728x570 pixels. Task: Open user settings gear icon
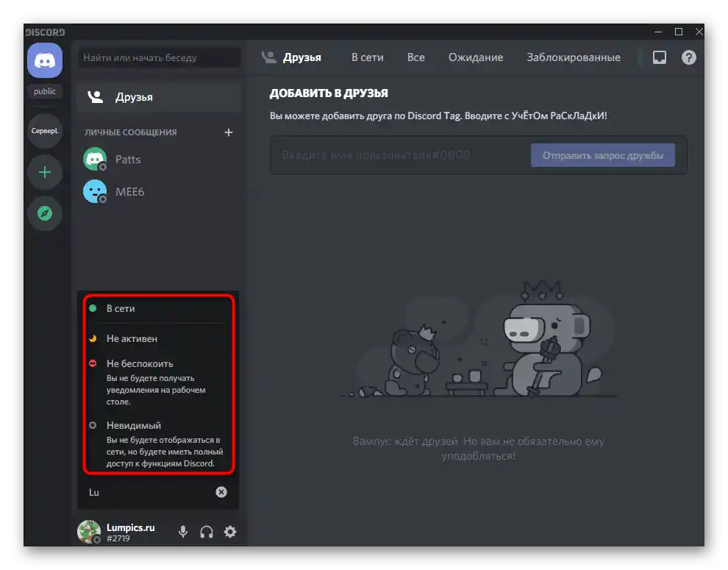[230, 532]
